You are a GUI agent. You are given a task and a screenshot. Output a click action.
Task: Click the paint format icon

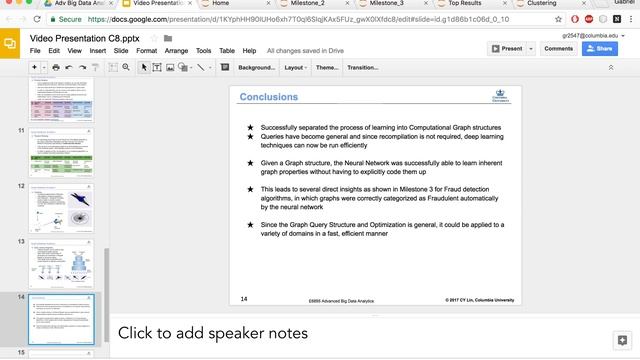(x=95, y=67)
